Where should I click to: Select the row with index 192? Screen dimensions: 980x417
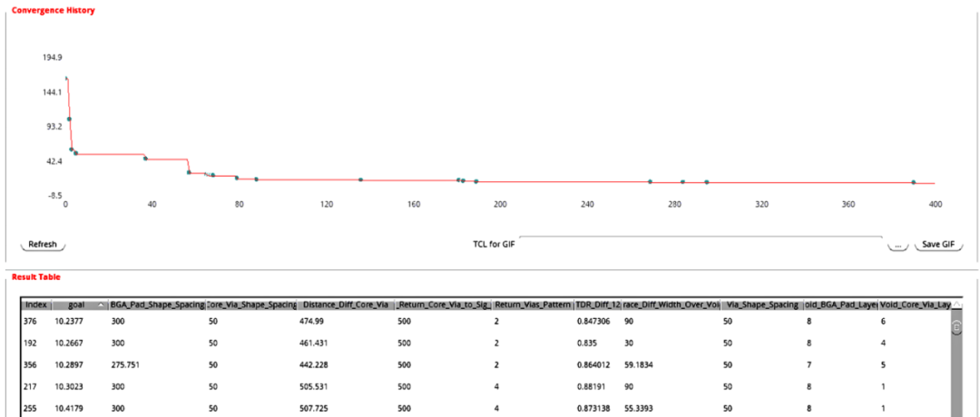(x=36, y=344)
